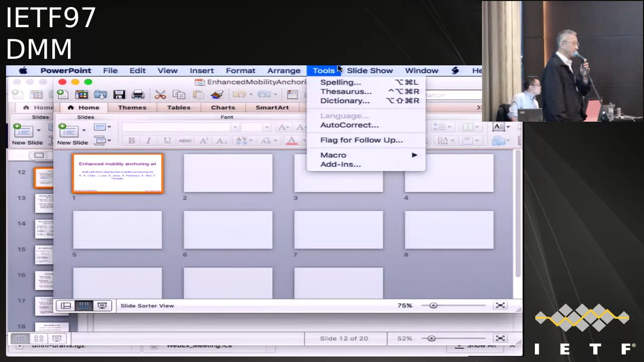Click the Open file folder icon
644x362 pixels.
(x=100, y=94)
